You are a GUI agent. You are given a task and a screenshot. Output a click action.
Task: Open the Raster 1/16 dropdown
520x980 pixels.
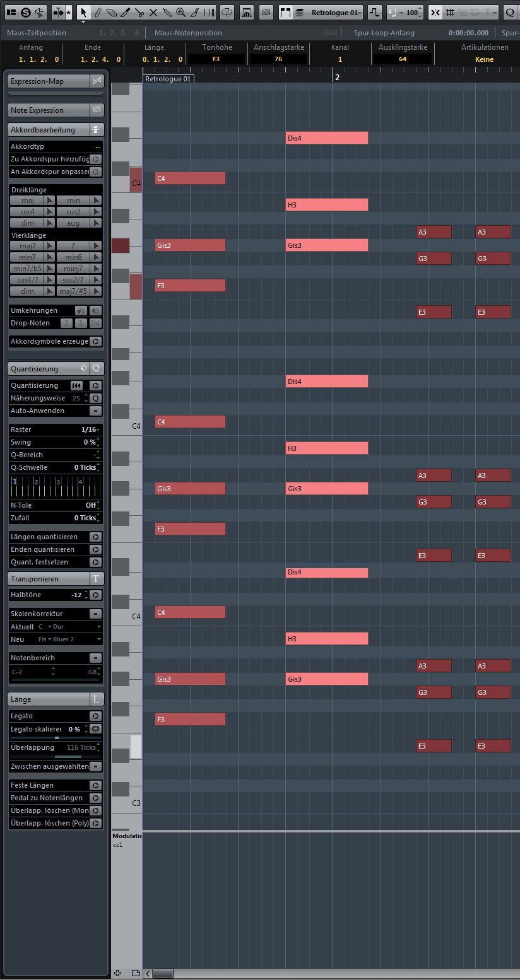92,429
